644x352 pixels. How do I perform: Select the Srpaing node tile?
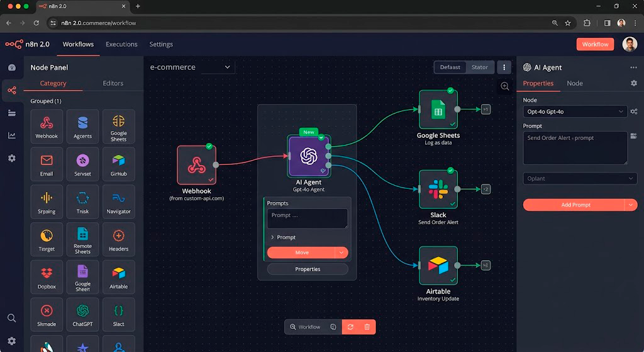click(47, 202)
